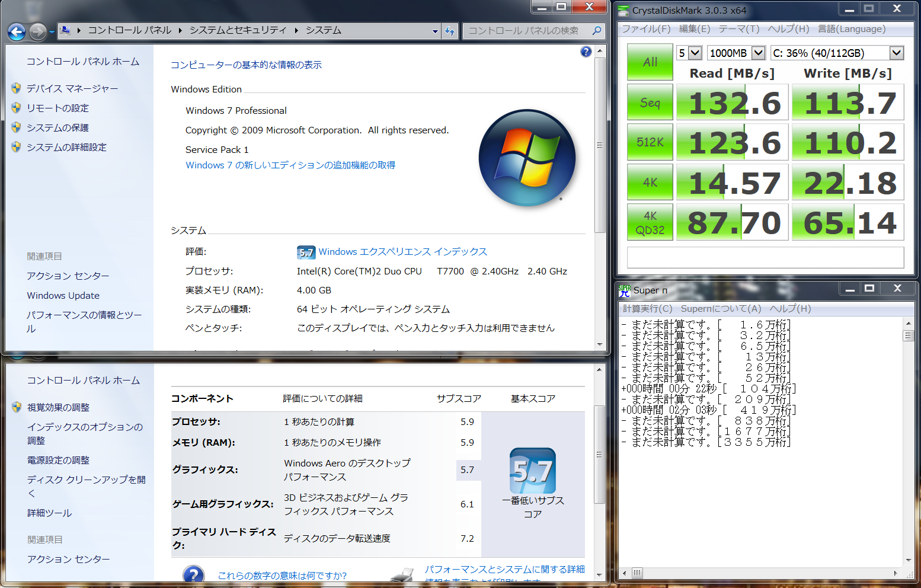This screenshot has height=588, width=921.
Task: Open the Windows エクスペリエンス インデックス link
Action: click(403, 252)
